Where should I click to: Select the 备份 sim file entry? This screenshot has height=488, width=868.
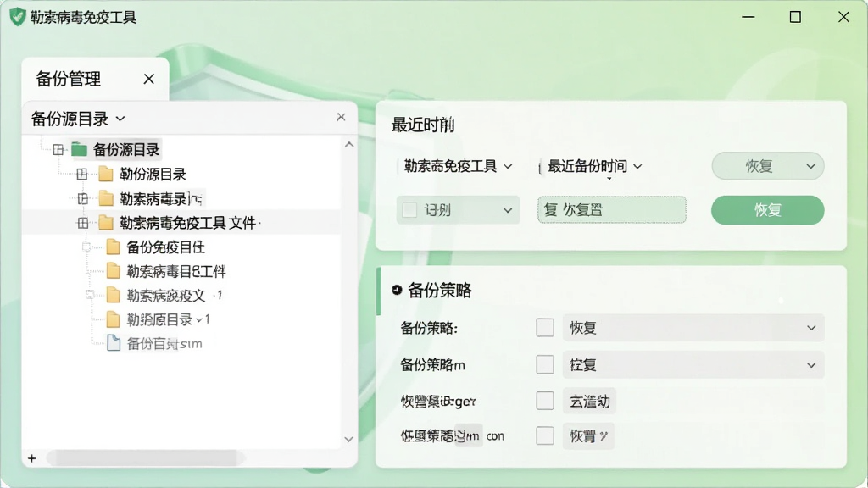[164, 344]
